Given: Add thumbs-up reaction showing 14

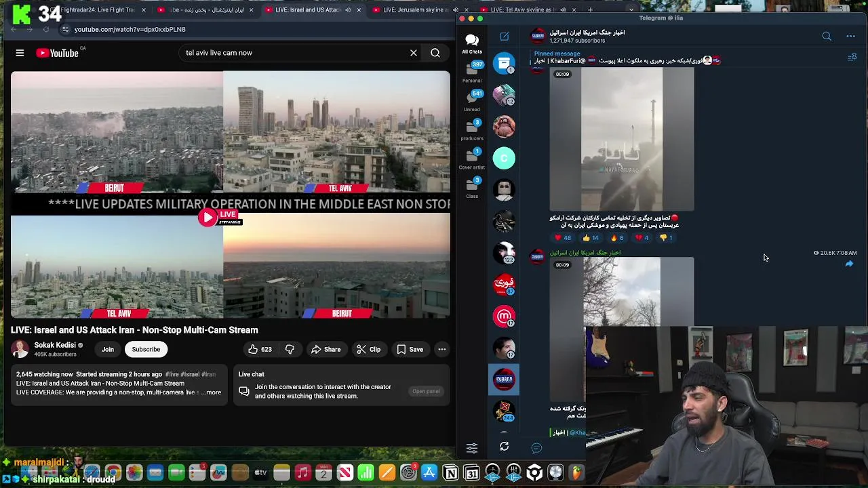Looking at the screenshot, I should click(x=590, y=238).
